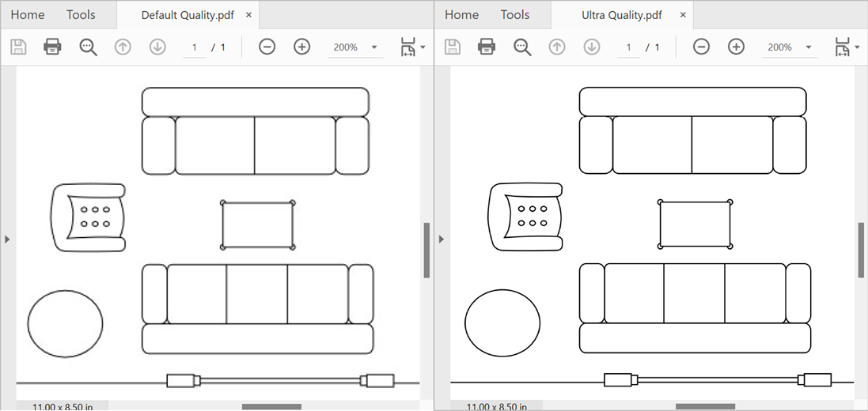Open Tools tab in Default Quality window

pos(81,15)
